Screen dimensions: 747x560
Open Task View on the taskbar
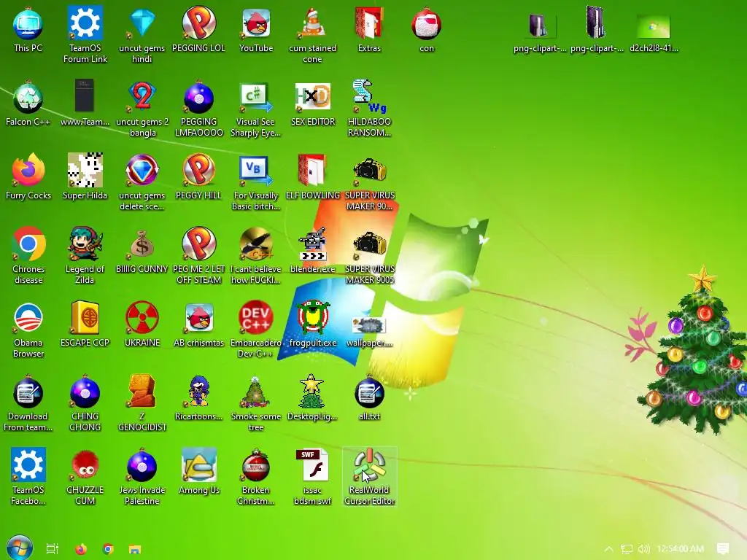[x=53, y=549]
